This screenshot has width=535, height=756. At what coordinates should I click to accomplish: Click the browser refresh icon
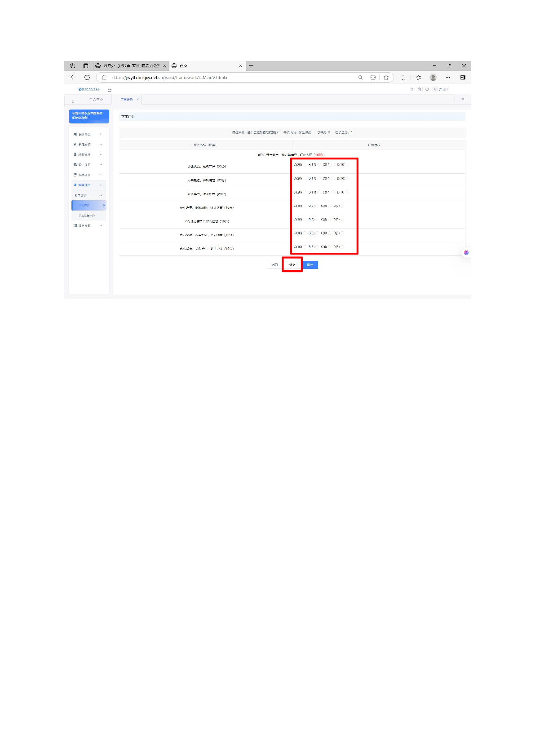click(87, 78)
